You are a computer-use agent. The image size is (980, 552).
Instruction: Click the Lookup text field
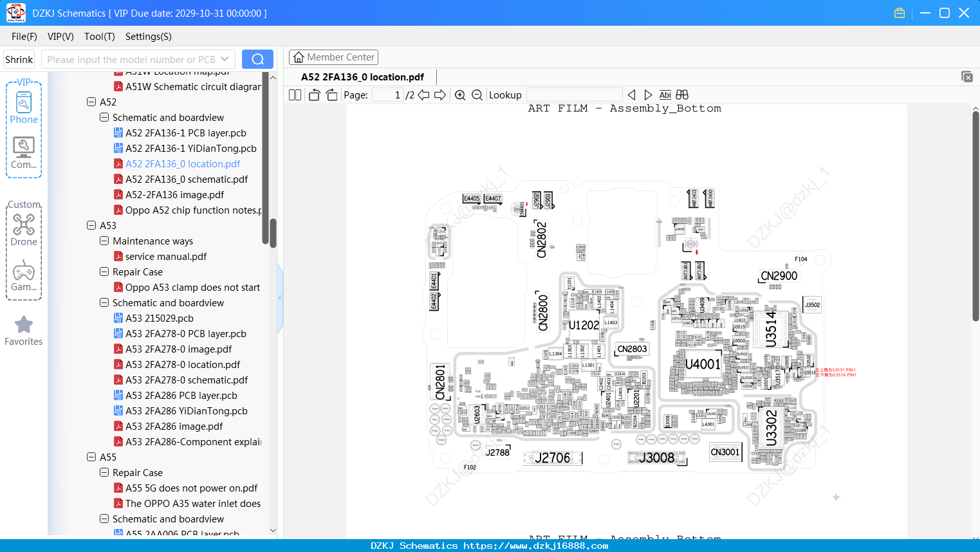(x=575, y=95)
